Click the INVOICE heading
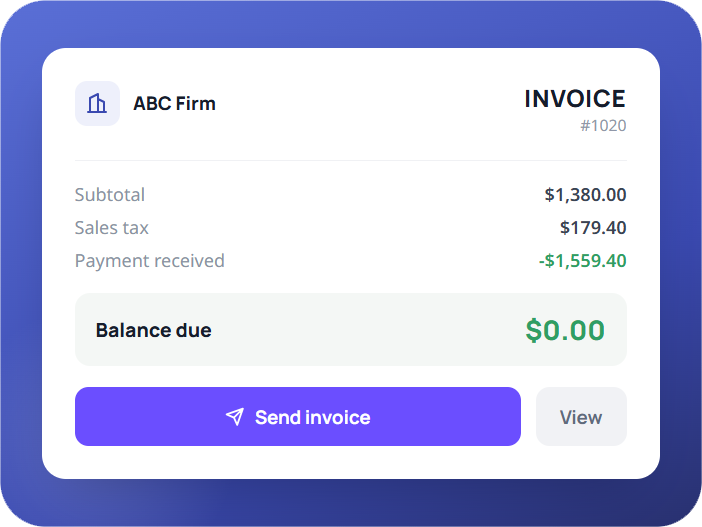This screenshot has width=702, height=527. (575, 99)
